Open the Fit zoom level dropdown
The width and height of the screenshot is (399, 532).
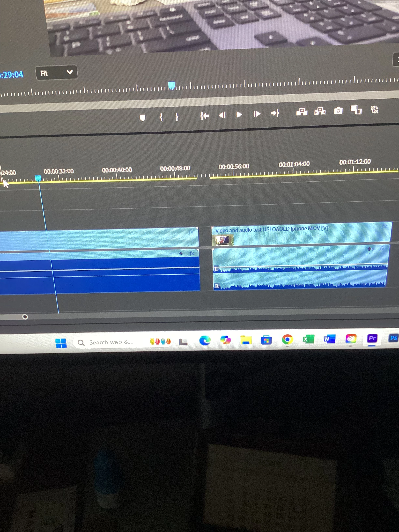click(57, 73)
